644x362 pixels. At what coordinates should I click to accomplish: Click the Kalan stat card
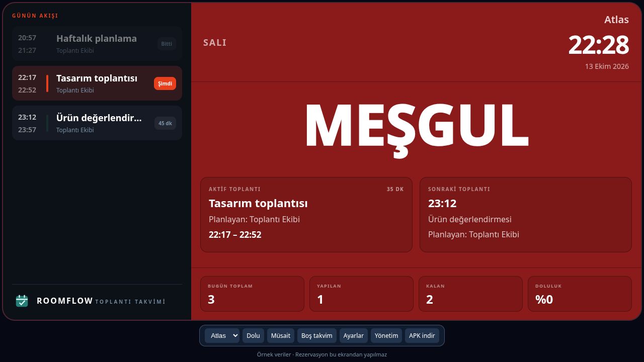pyautogui.click(x=470, y=294)
